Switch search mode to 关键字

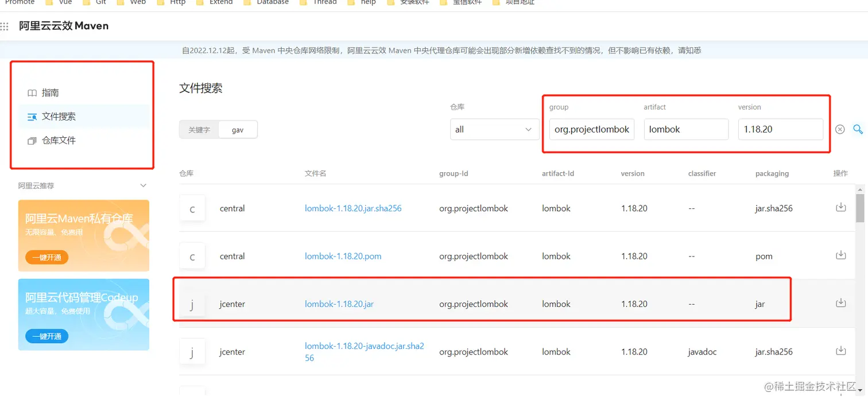[199, 130]
